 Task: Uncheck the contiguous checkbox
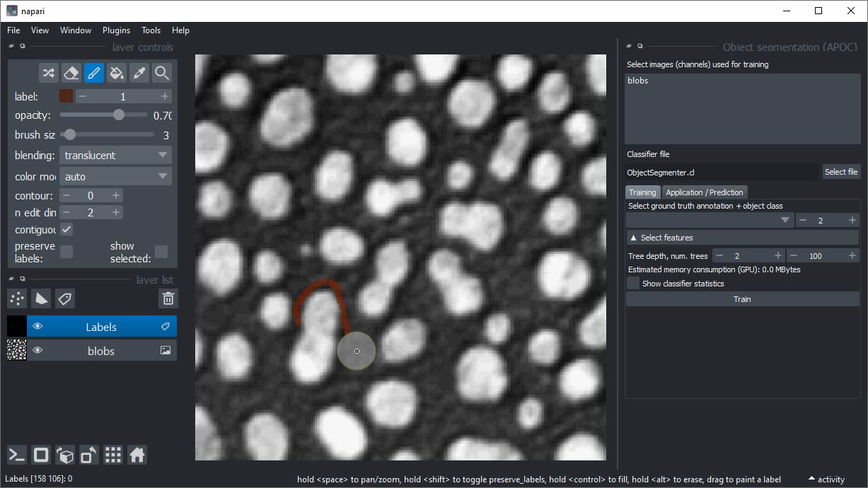coord(66,230)
